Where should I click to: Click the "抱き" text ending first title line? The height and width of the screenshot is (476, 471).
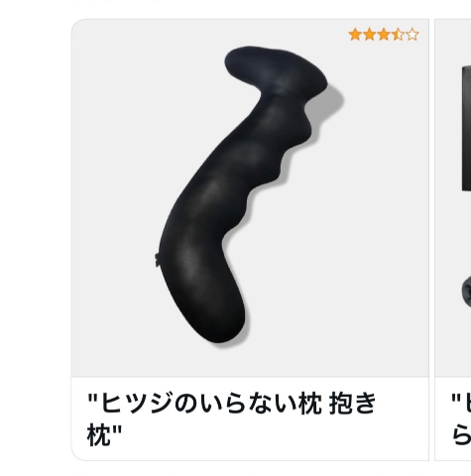click(x=353, y=403)
